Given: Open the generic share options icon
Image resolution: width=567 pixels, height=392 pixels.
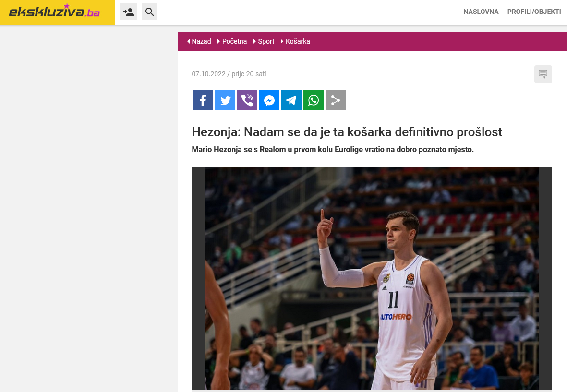Looking at the screenshot, I should pyautogui.click(x=335, y=100).
